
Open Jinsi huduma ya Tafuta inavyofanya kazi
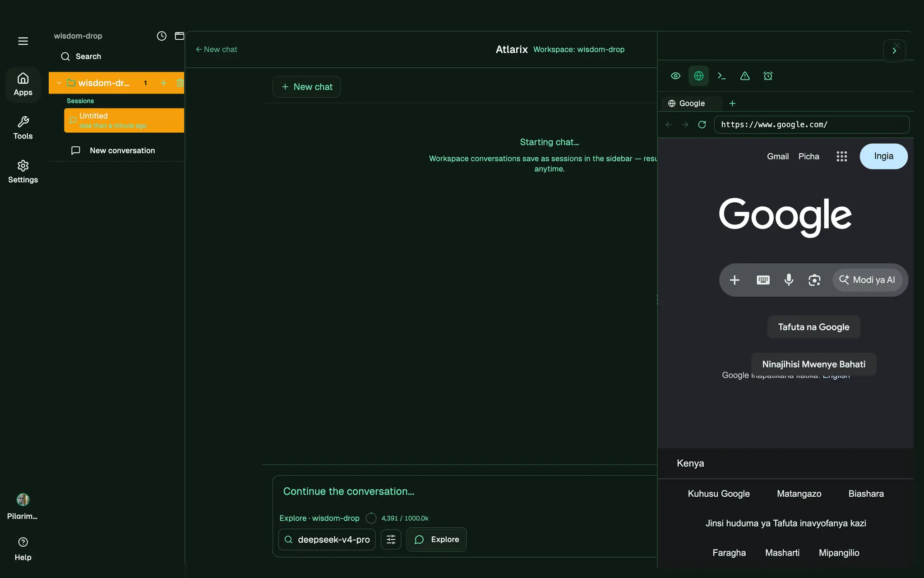(x=785, y=523)
